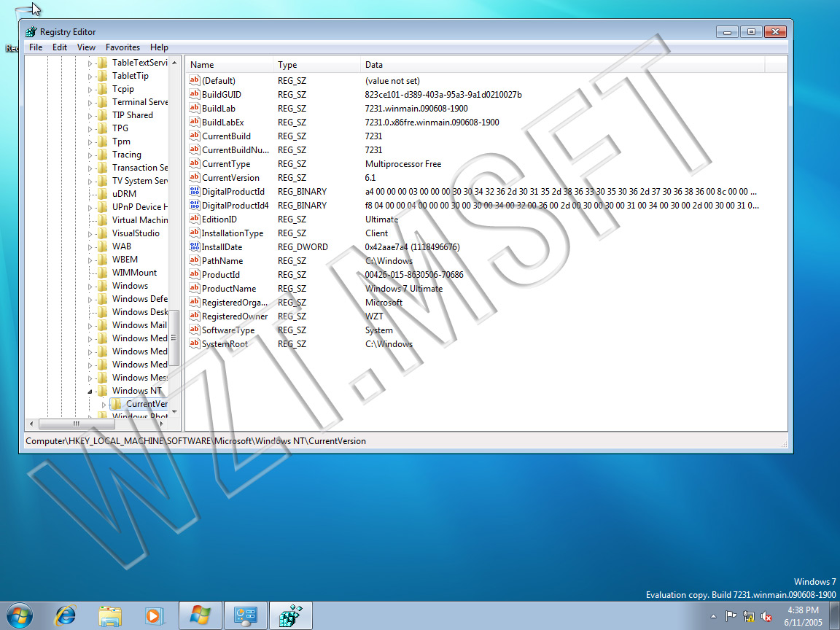
Task: Sort by the Data column header
Action: [x=562, y=65]
